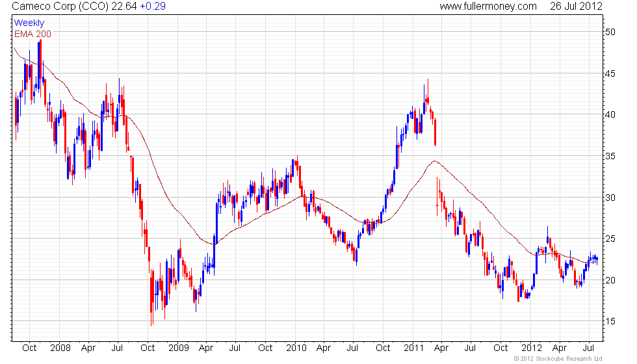Screen dimensions: 637x364
Task: Select the 40 level on price axis
Action: 610,114
